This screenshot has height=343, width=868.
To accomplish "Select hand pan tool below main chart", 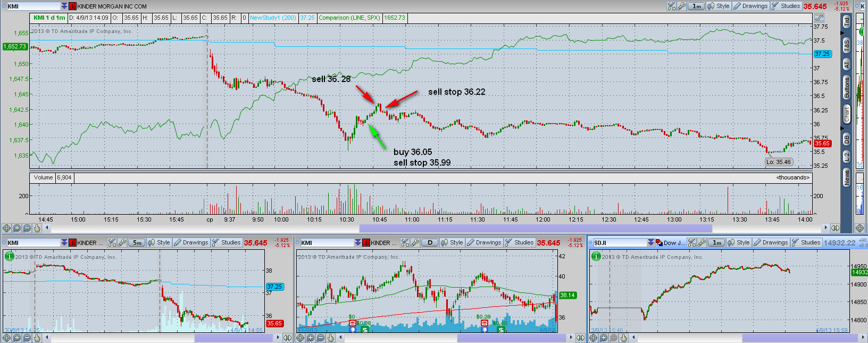I will pyautogui.click(x=37, y=228).
